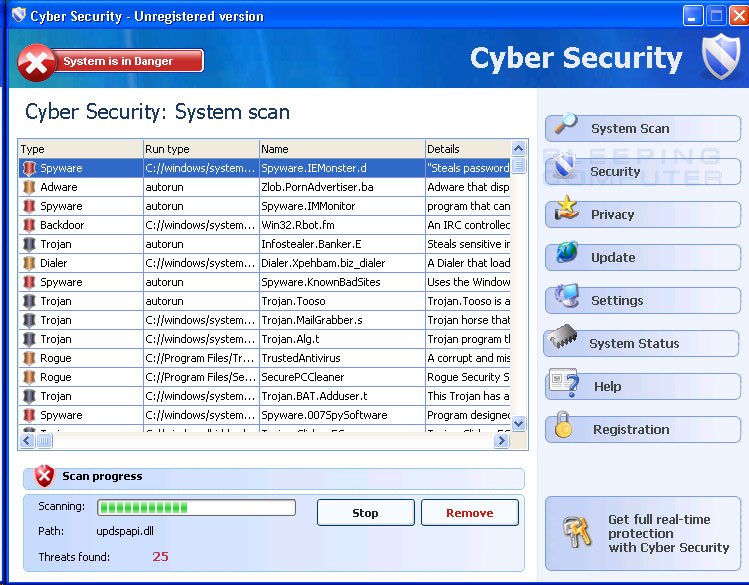Click the globe Update icon
Image resolution: width=749 pixels, height=585 pixels.
[566, 254]
